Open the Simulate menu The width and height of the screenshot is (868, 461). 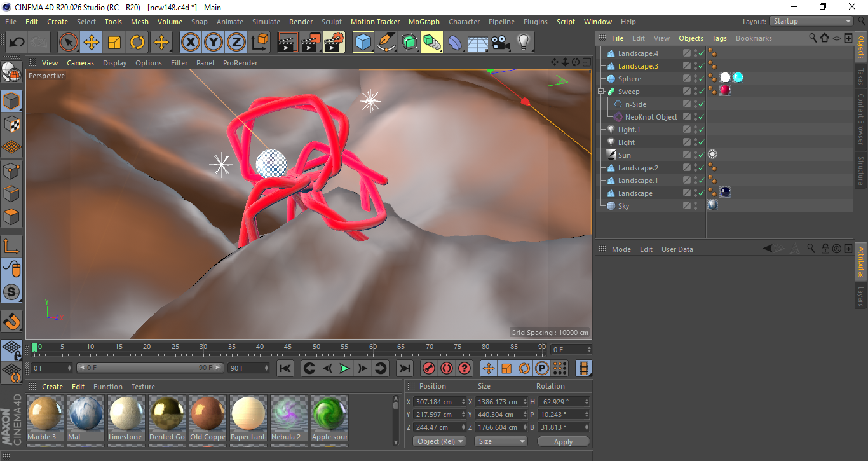pyautogui.click(x=266, y=22)
